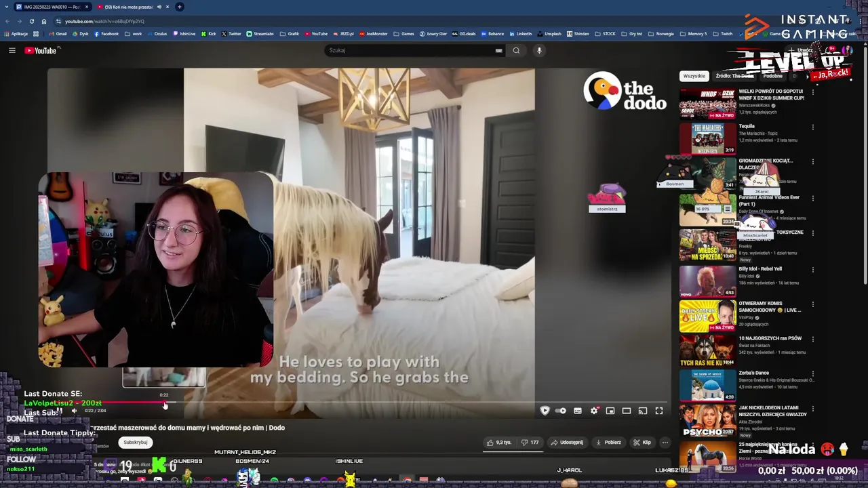Toggle theater mode in the player

click(627, 411)
